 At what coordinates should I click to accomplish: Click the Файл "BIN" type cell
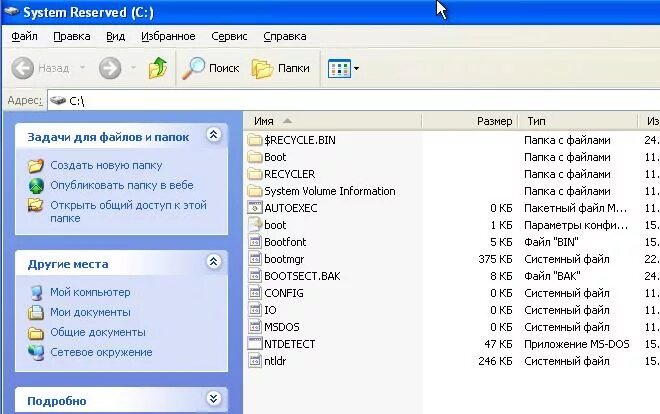[551, 242]
